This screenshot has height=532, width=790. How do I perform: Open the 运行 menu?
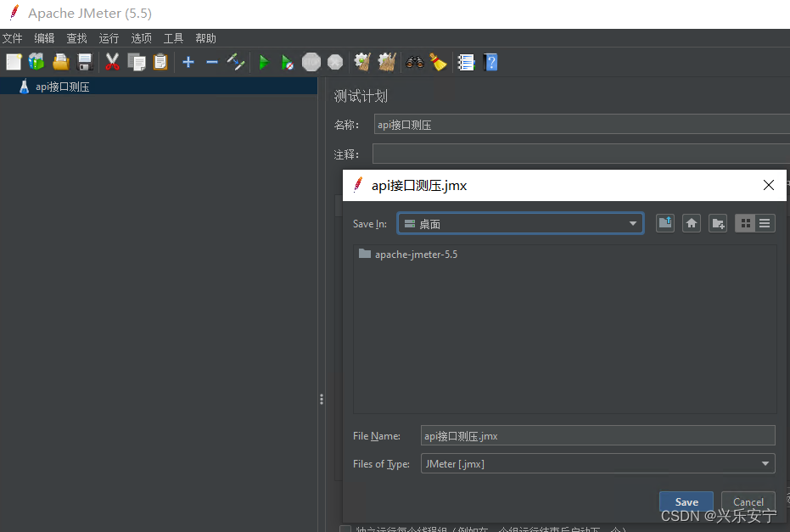point(109,38)
